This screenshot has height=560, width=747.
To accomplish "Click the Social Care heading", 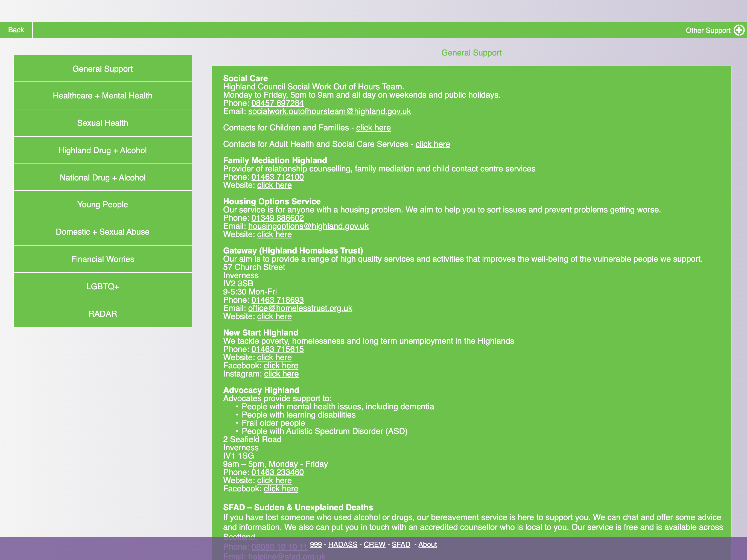I will (x=245, y=78).
